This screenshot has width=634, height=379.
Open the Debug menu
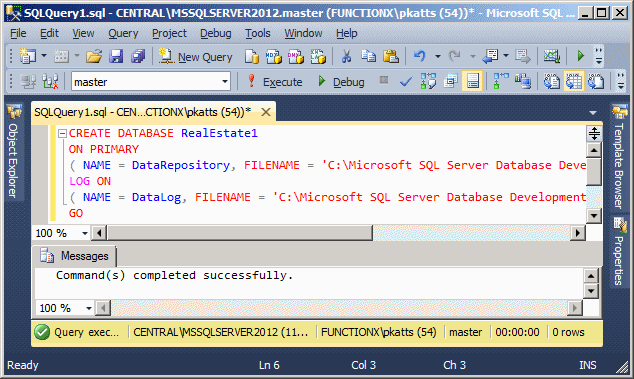pos(216,33)
